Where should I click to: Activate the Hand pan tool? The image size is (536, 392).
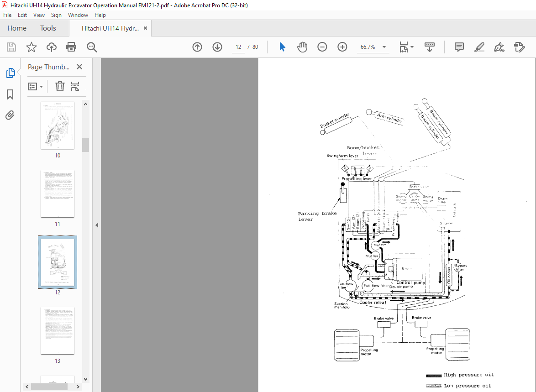(x=302, y=47)
